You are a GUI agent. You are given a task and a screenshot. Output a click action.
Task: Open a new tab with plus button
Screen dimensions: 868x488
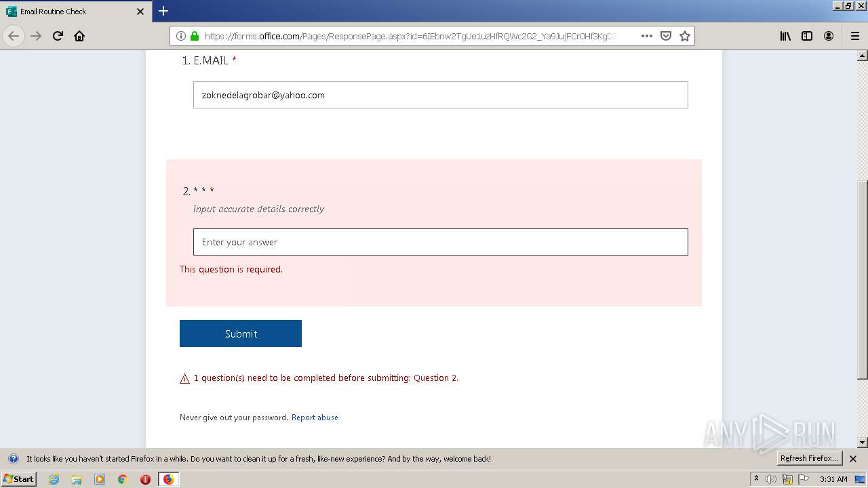point(163,11)
